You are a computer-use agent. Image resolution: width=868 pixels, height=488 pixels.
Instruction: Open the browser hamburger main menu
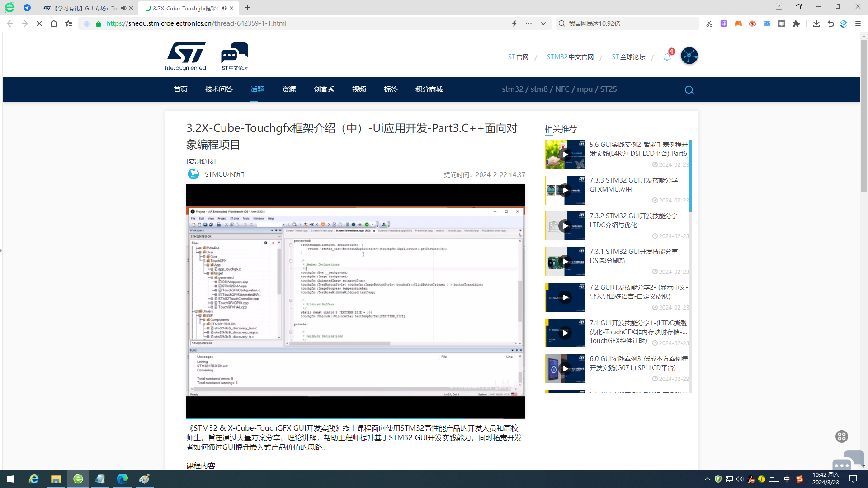pos(858,23)
